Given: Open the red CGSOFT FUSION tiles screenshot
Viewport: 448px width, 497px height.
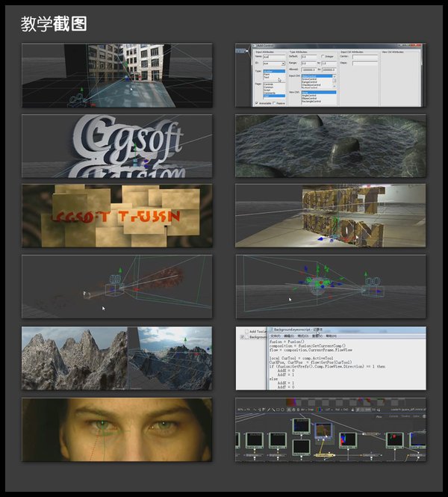Looking at the screenshot, I should coord(116,215).
